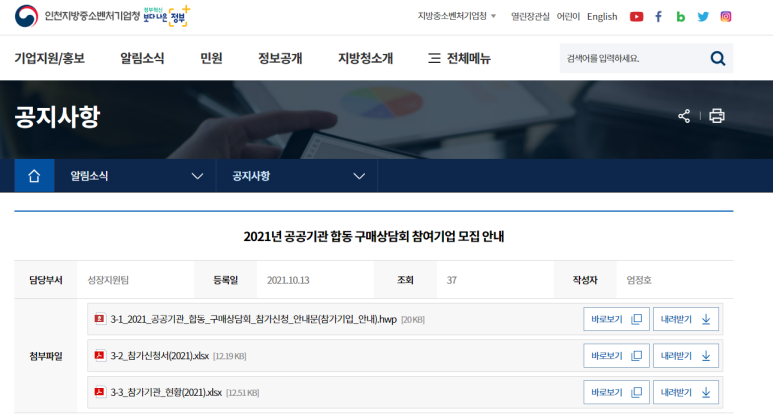Click the 열린장관실 link

click(x=530, y=17)
